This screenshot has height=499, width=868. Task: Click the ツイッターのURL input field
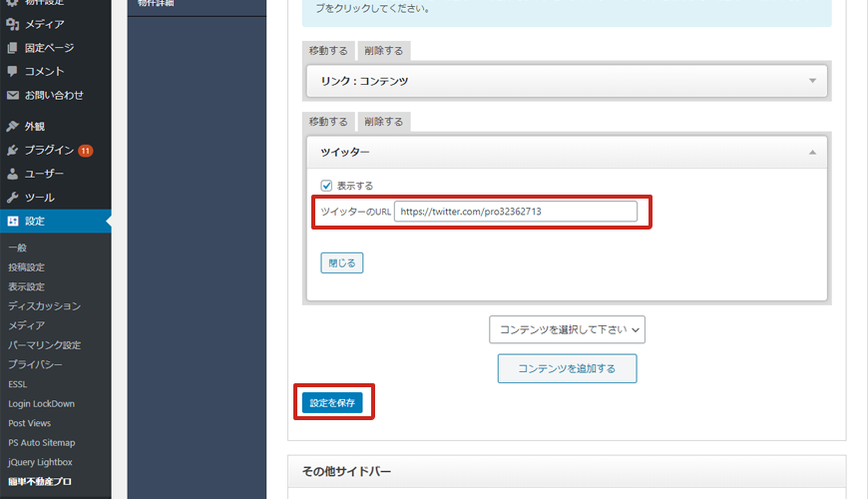coord(515,212)
